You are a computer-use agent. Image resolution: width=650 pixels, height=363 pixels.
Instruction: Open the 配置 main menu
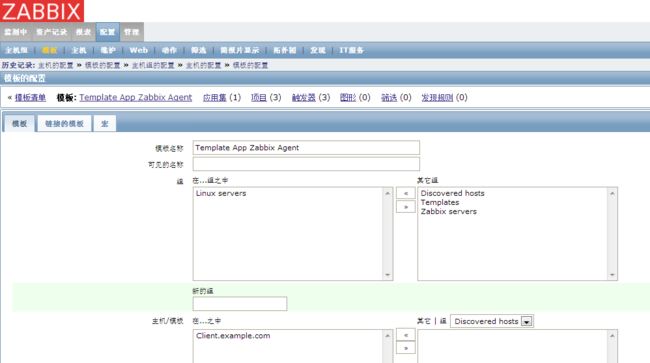(107, 32)
